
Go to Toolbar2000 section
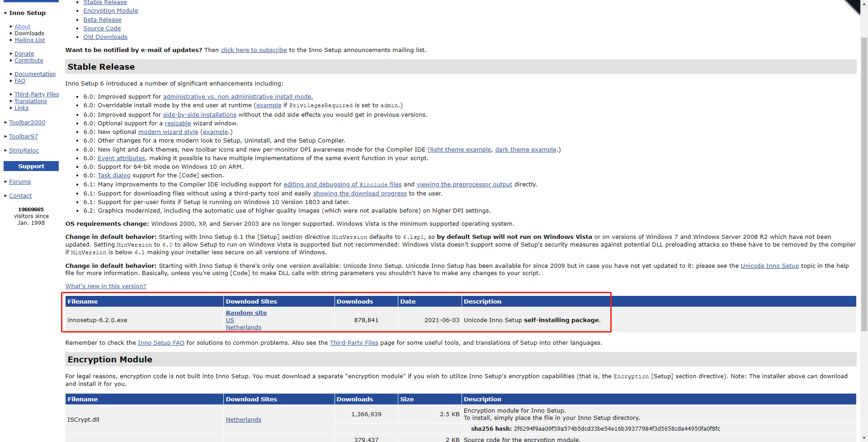27,123
